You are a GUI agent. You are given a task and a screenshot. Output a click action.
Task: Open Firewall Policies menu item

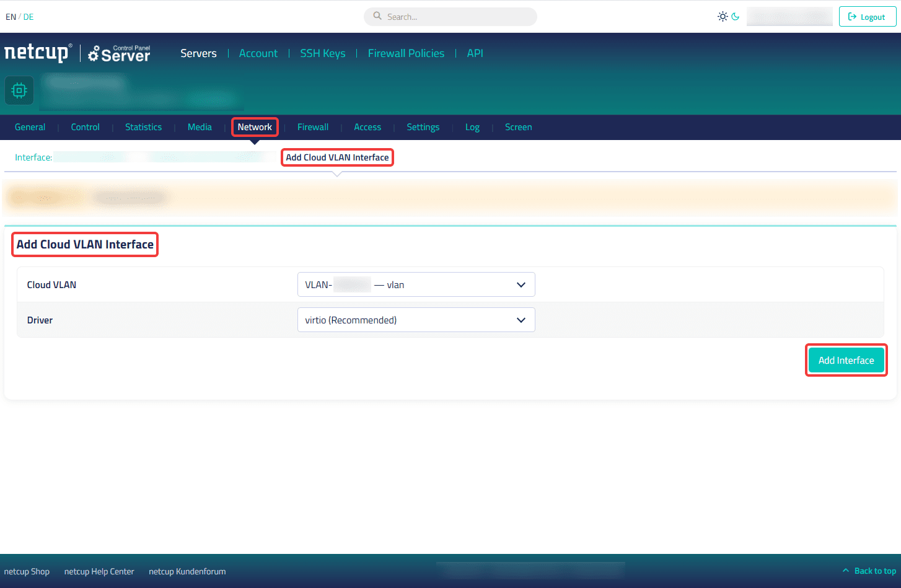(x=406, y=53)
